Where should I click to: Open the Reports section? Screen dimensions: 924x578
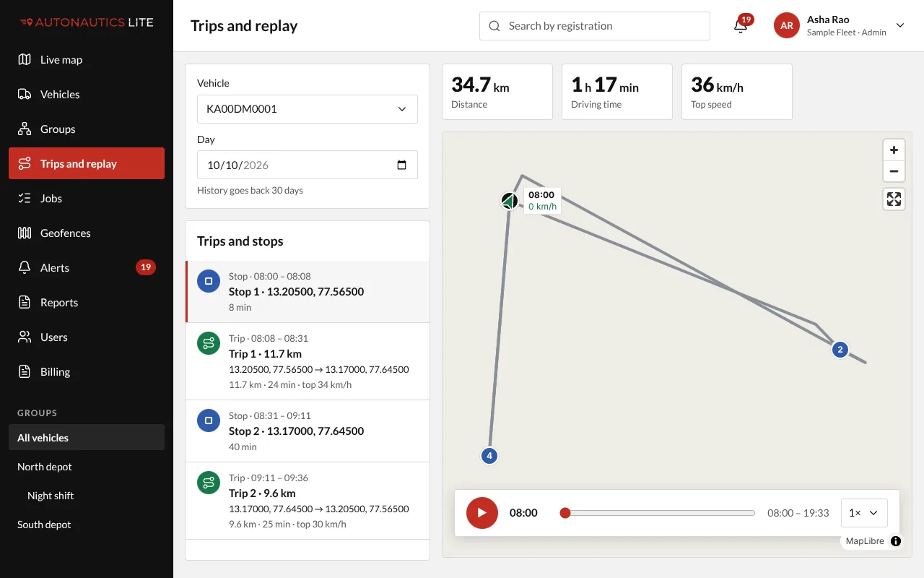click(x=87, y=303)
